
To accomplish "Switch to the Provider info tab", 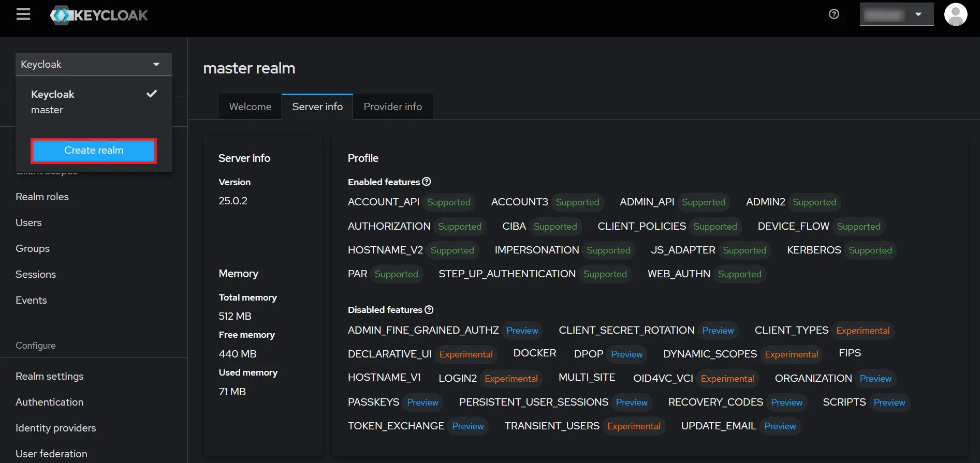I will coord(393,107).
